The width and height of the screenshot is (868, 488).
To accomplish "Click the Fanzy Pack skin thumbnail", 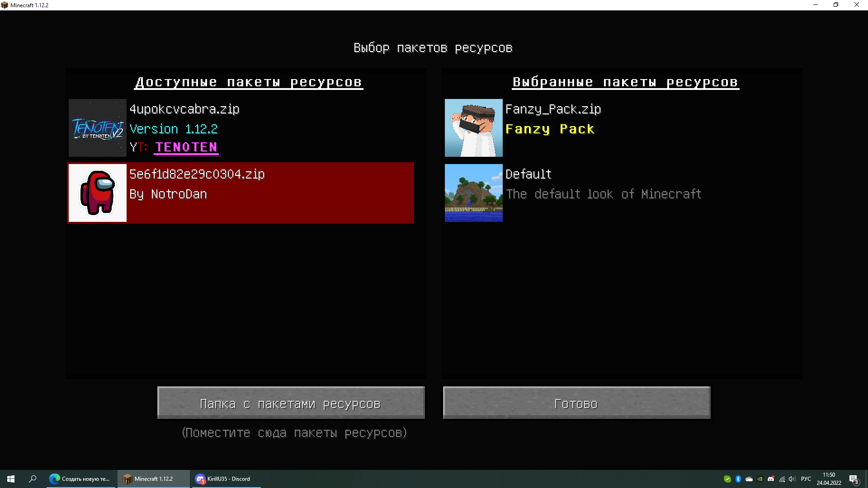I will tap(474, 128).
